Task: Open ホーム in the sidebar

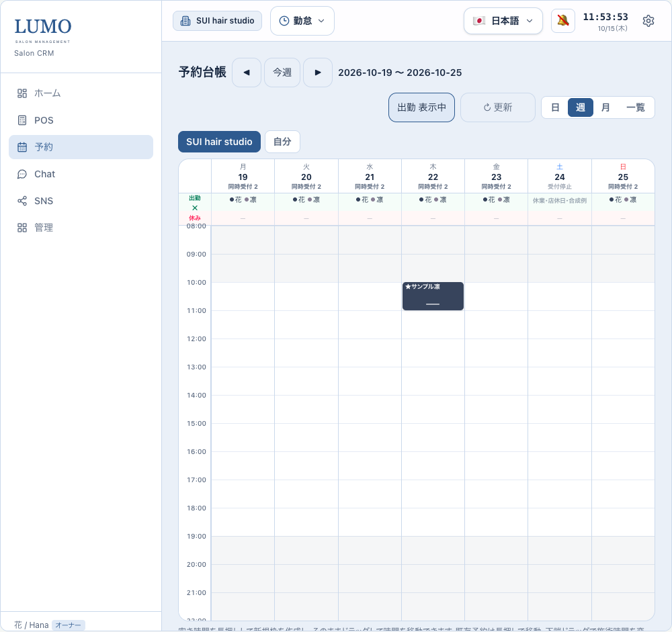Action: [81, 93]
